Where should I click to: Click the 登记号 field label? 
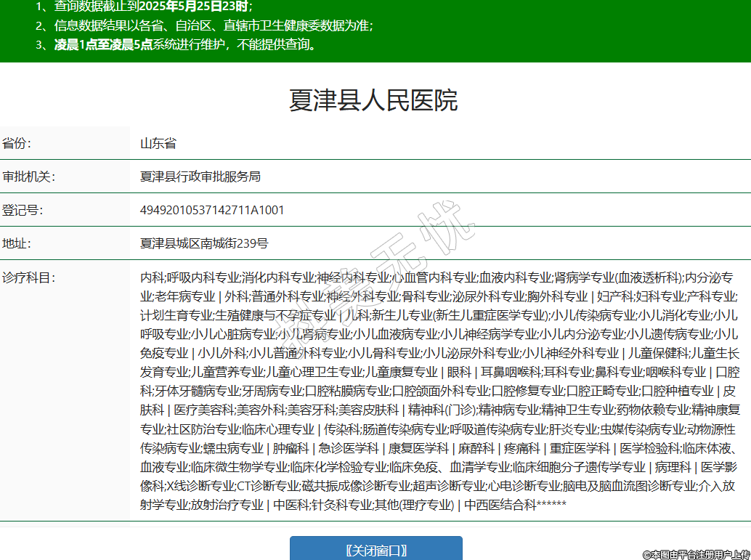23,210
